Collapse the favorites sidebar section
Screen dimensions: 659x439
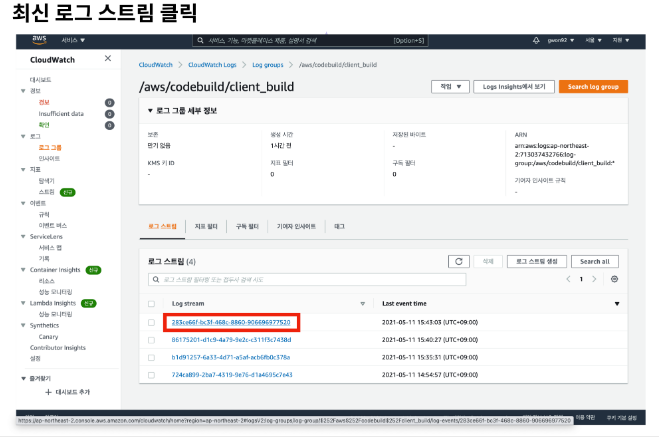[x=23, y=379]
